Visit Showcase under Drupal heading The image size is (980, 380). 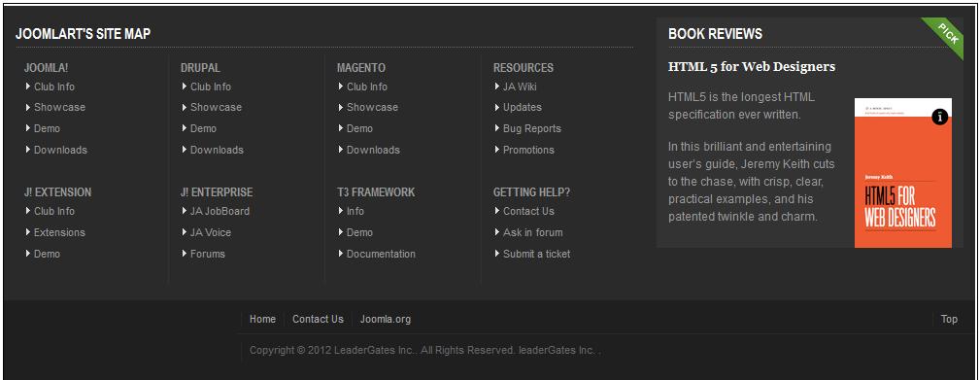click(x=216, y=108)
